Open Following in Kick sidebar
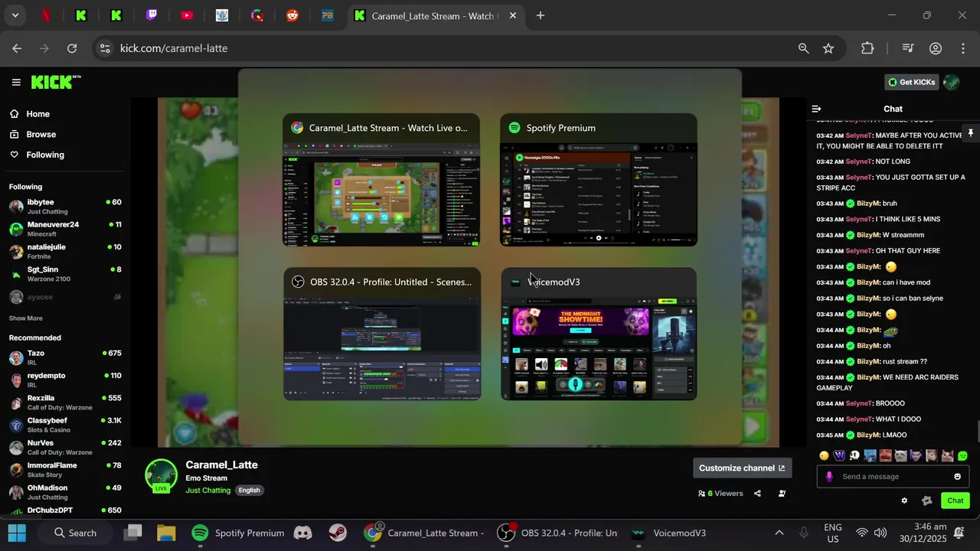The height and width of the screenshot is (551, 980). [37, 155]
